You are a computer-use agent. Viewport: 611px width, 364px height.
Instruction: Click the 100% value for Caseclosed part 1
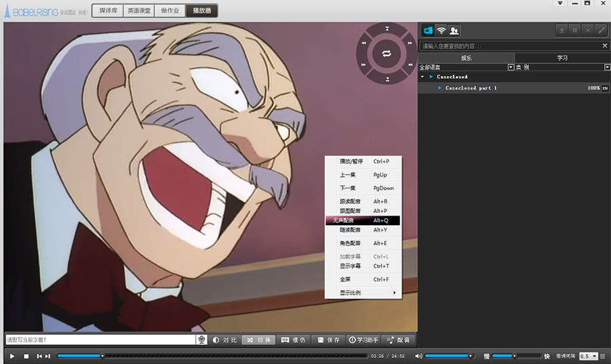(593, 88)
